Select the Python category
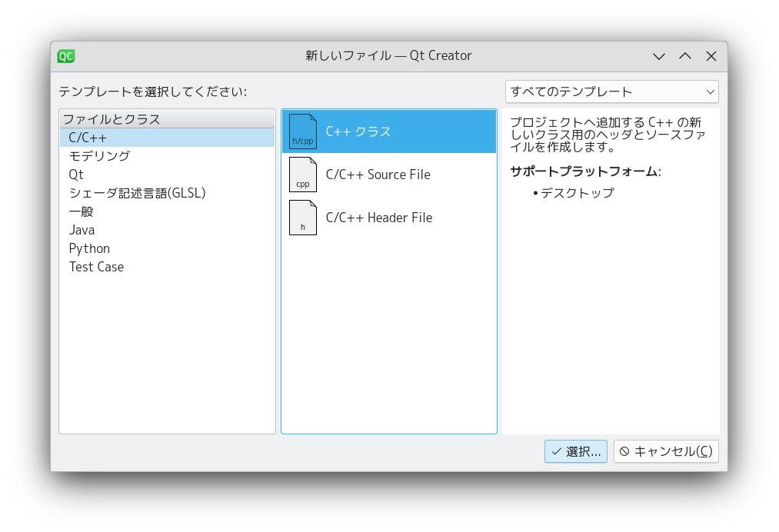This screenshot has width=779, height=532. coord(167,248)
